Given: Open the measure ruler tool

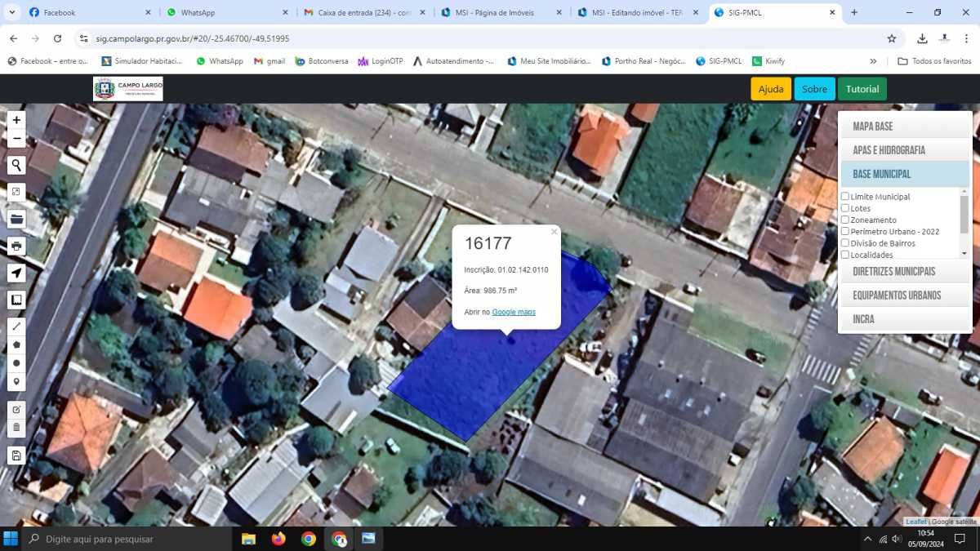Looking at the screenshot, I should pyautogui.click(x=16, y=300).
